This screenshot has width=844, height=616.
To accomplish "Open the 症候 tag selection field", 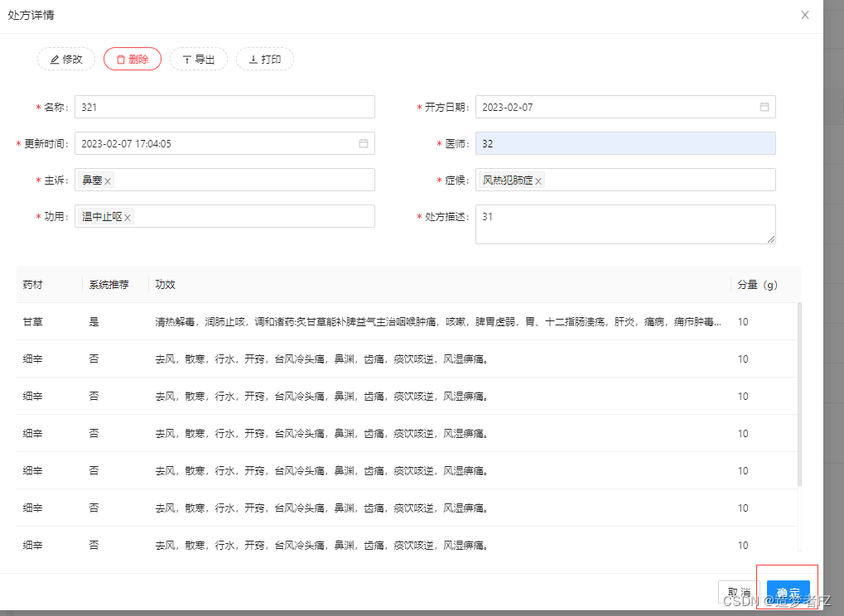I will [663, 180].
